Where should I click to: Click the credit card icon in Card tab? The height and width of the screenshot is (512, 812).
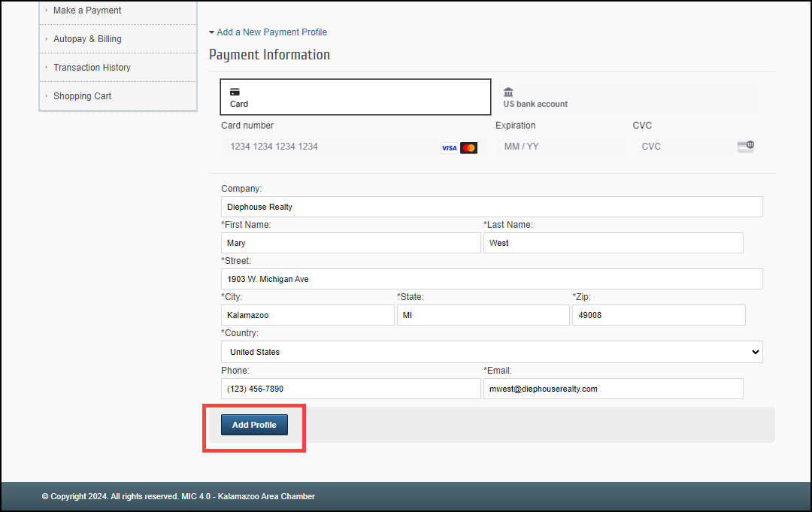click(235, 92)
